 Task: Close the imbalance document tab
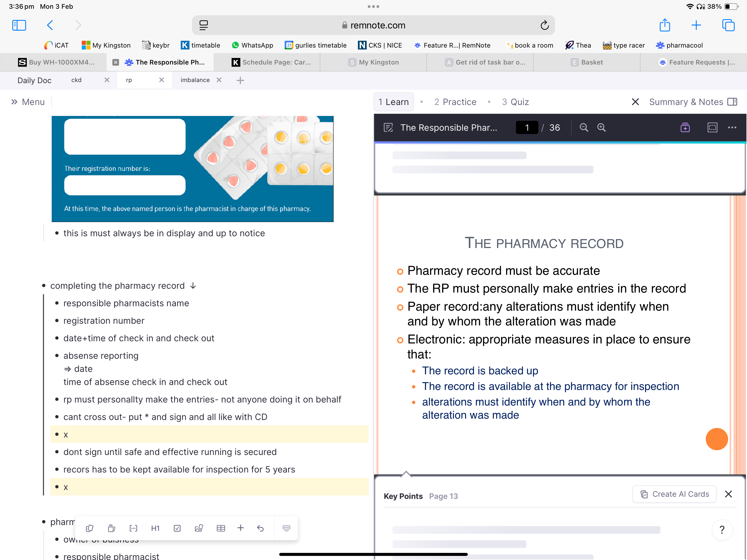[x=219, y=80]
